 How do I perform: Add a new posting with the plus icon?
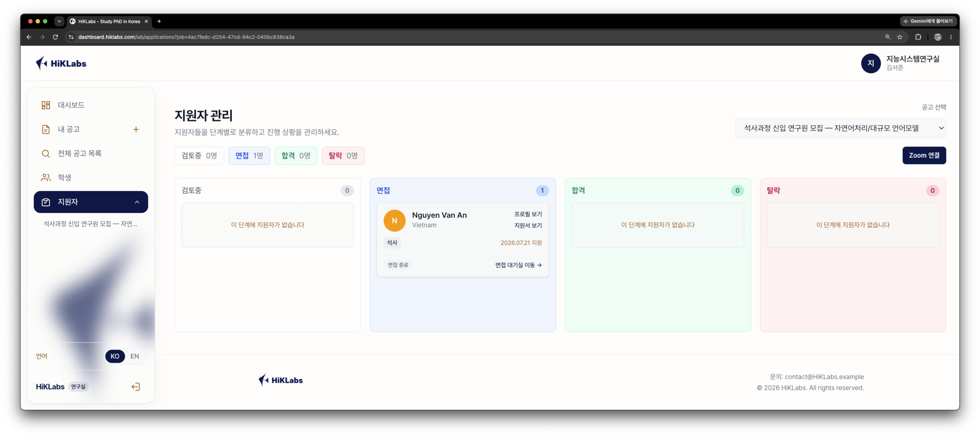click(136, 129)
